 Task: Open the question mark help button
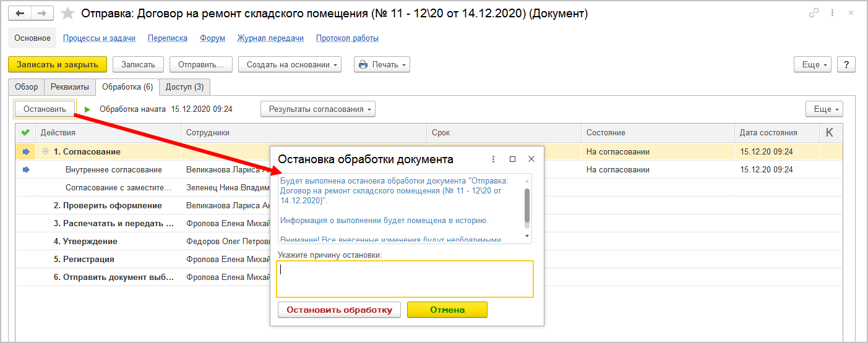coord(846,64)
